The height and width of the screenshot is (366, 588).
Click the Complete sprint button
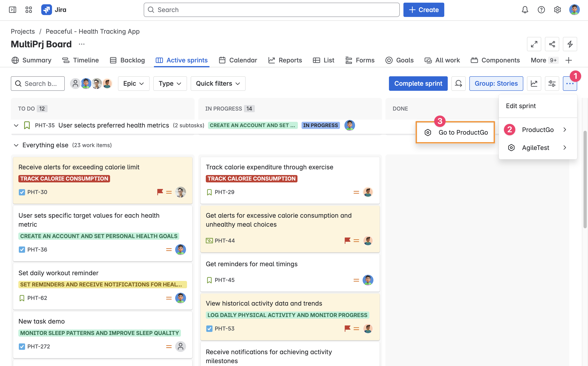tap(418, 83)
